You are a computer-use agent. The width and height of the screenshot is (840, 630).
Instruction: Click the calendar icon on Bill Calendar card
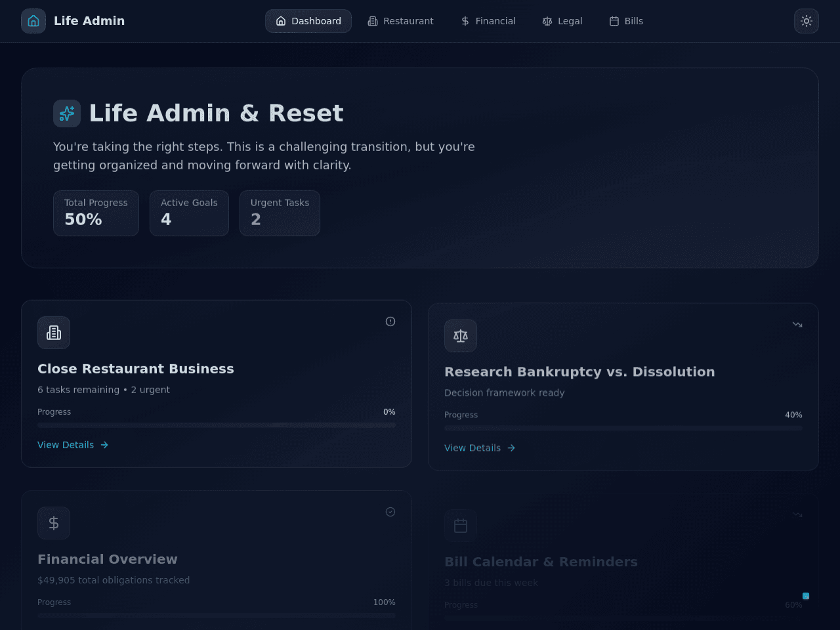coord(461,526)
